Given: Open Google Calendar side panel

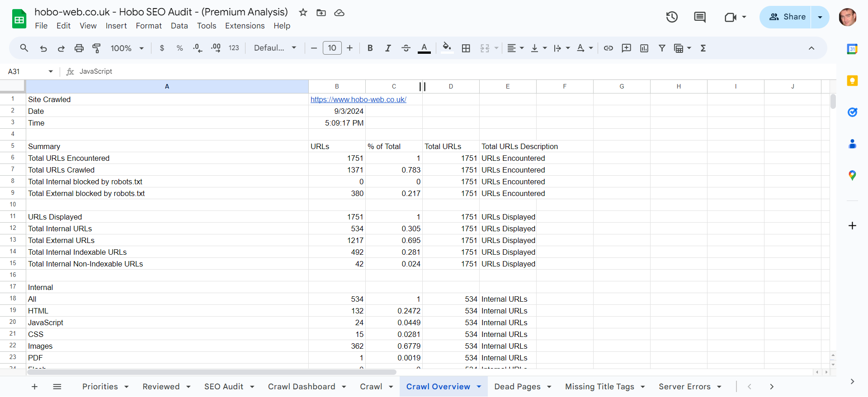Looking at the screenshot, I should [x=852, y=49].
